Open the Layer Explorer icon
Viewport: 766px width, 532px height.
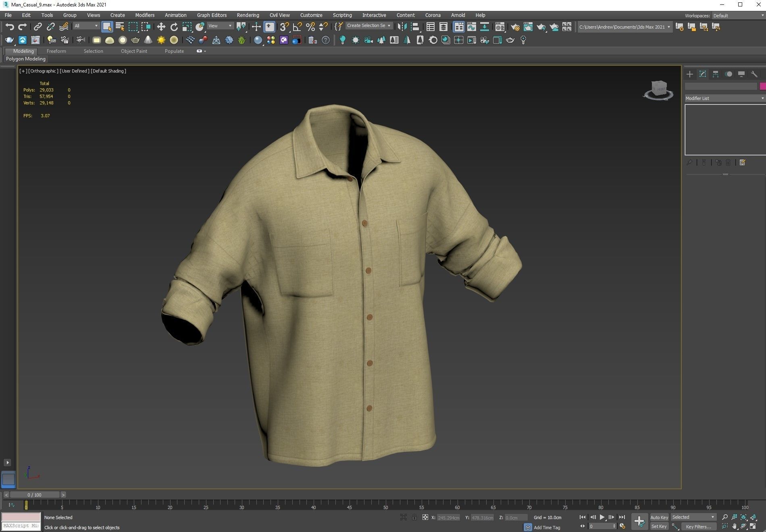coord(443,27)
